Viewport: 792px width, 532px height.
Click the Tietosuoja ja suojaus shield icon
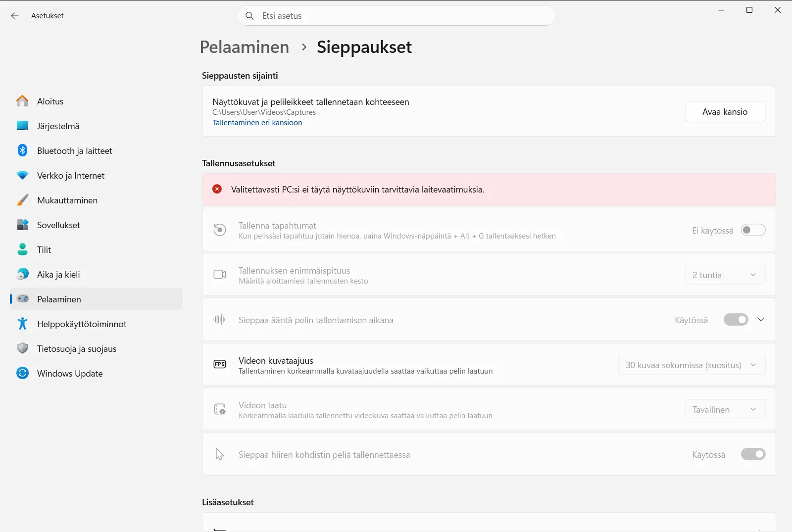tap(22, 348)
